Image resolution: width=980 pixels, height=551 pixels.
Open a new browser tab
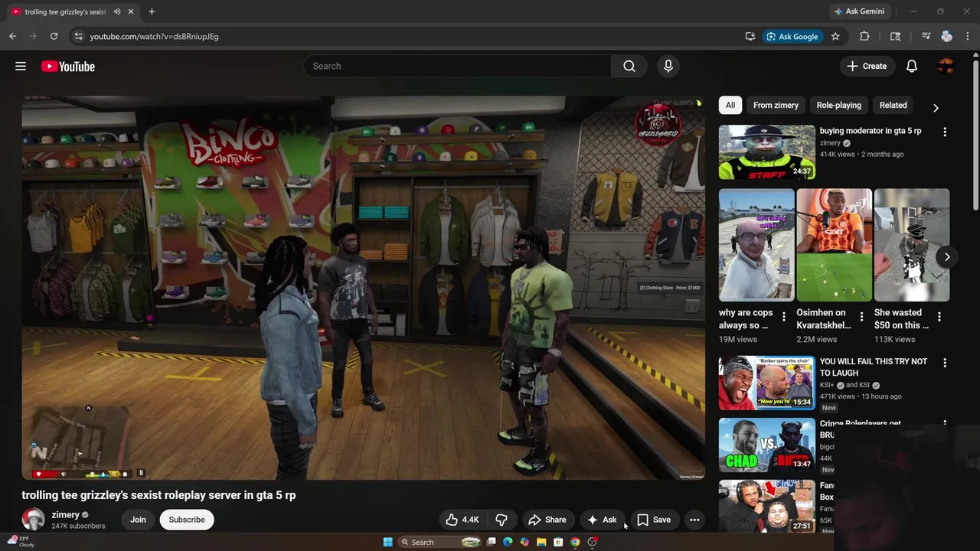(152, 11)
